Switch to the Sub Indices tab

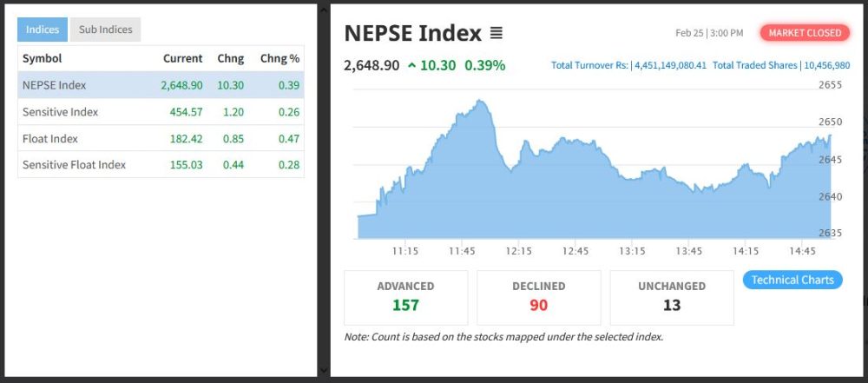tap(105, 30)
